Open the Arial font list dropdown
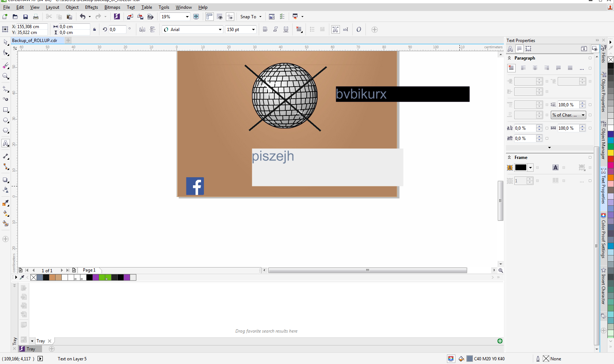 (220, 30)
